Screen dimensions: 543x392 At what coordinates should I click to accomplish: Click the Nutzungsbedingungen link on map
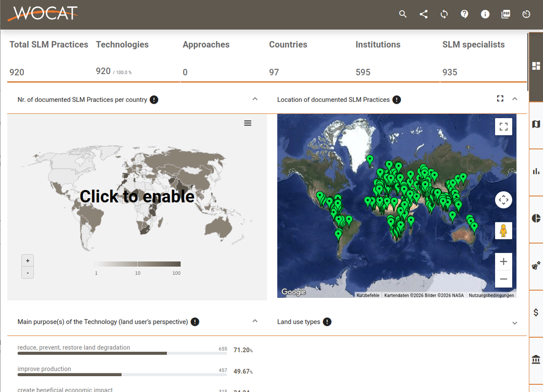[491, 295]
